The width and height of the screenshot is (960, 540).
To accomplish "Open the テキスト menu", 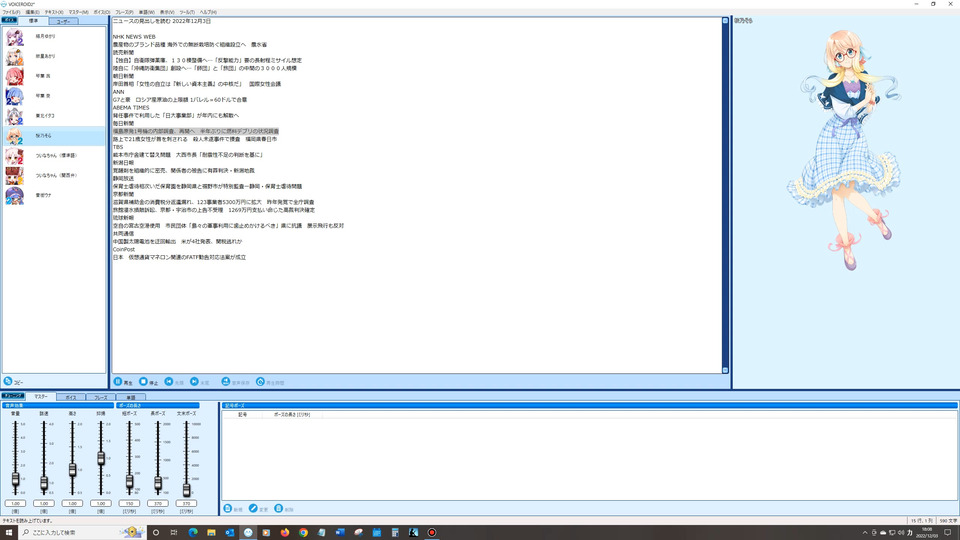I will 54,12.
